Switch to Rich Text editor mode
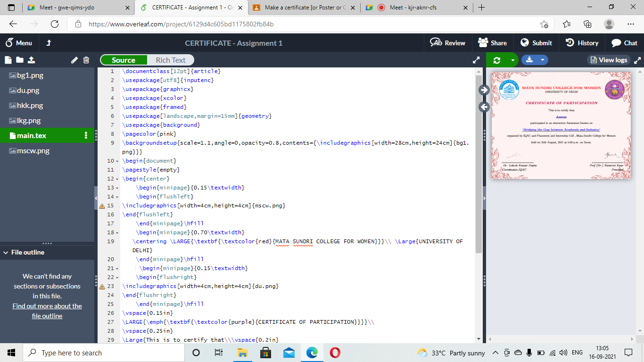 [171, 60]
